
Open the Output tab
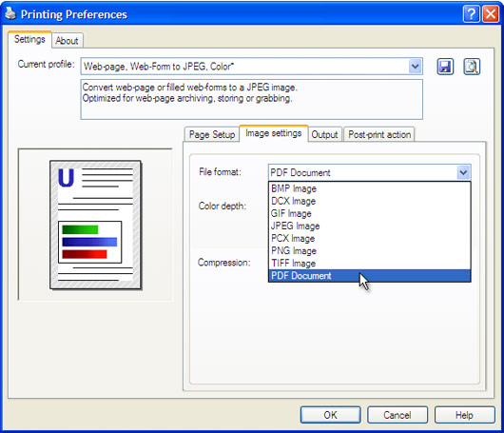click(324, 134)
